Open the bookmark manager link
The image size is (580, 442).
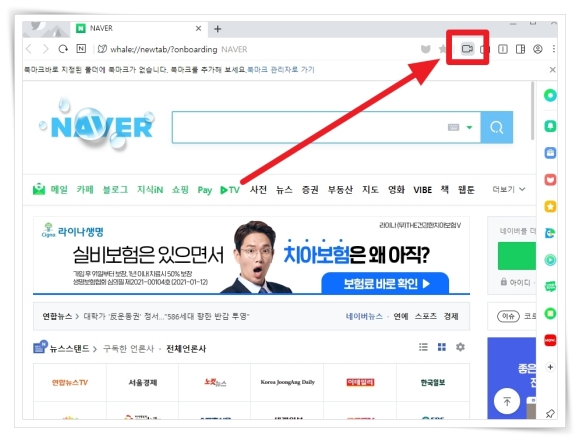281,70
